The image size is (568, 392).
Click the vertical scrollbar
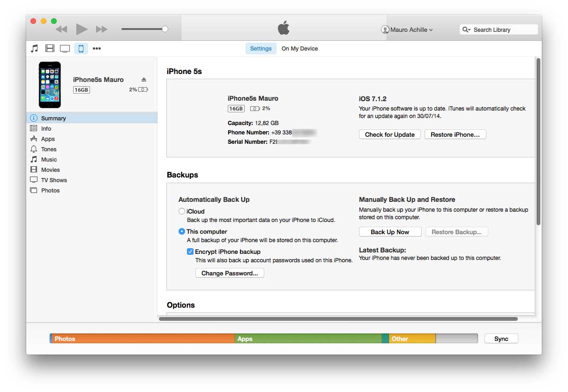tap(538, 141)
